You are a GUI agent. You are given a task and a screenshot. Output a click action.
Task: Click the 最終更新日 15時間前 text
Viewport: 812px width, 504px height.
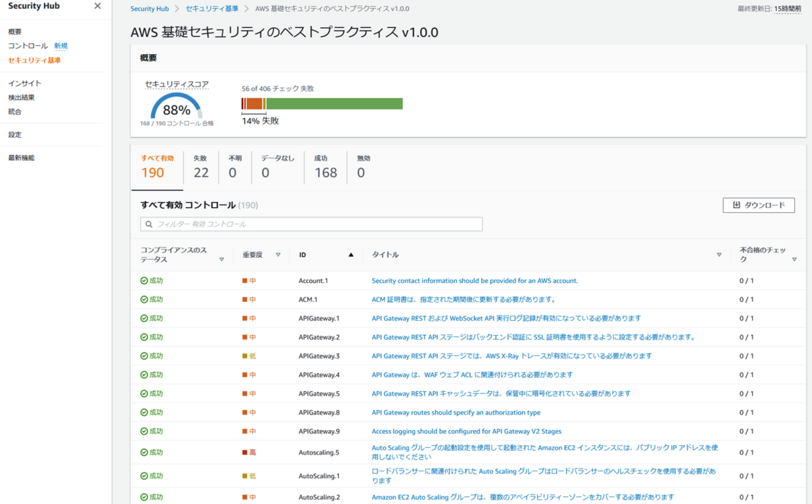pyautogui.click(x=771, y=9)
